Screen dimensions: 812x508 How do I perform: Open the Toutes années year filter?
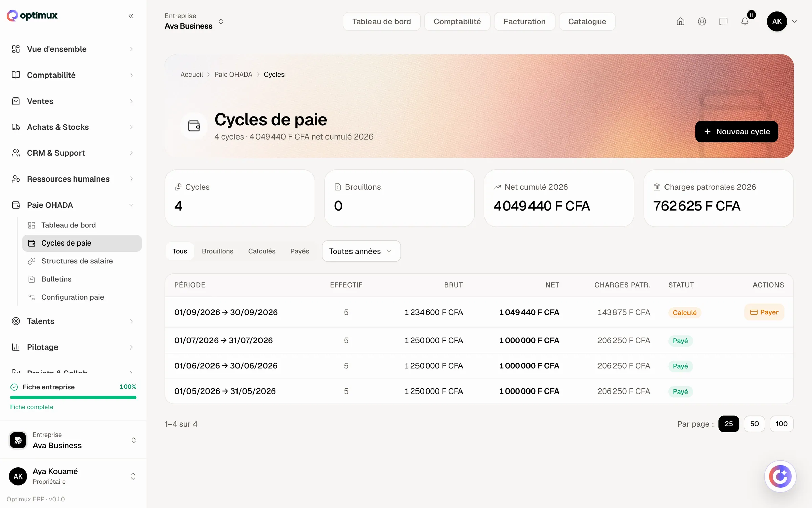coord(361,251)
